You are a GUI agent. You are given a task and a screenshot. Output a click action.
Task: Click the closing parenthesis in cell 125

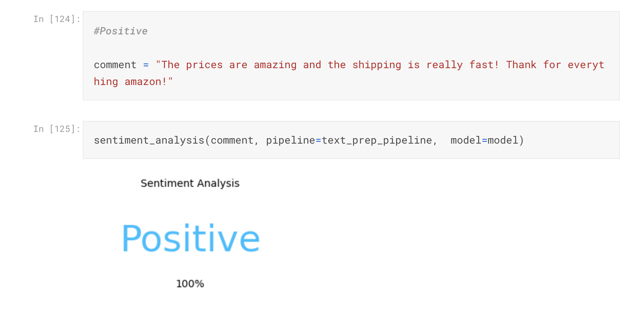click(x=521, y=140)
